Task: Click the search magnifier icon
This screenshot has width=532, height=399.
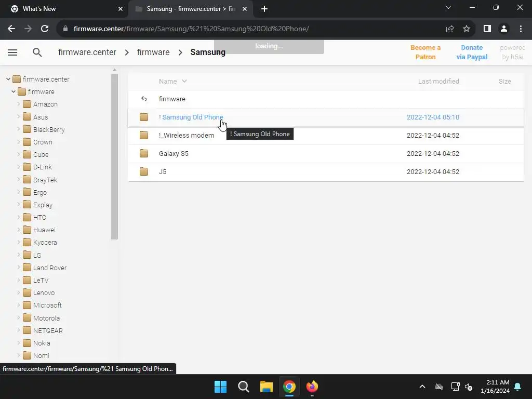Action: (37, 52)
